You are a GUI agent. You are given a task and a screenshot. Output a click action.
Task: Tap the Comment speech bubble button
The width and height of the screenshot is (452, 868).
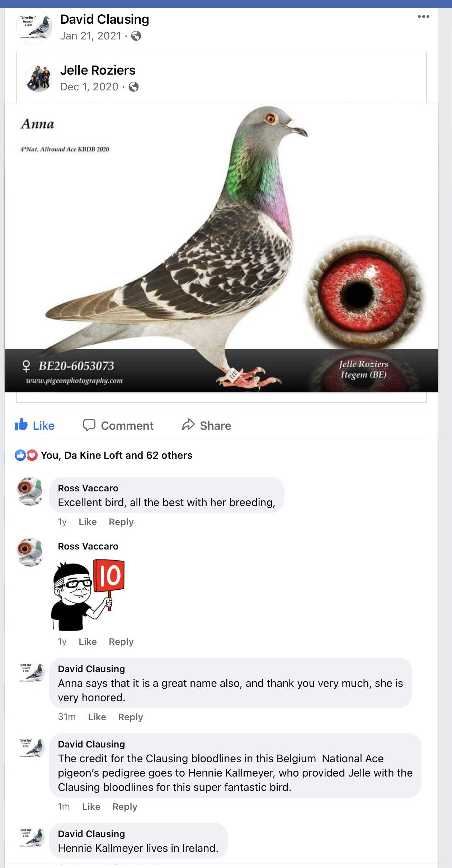click(x=118, y=425)
